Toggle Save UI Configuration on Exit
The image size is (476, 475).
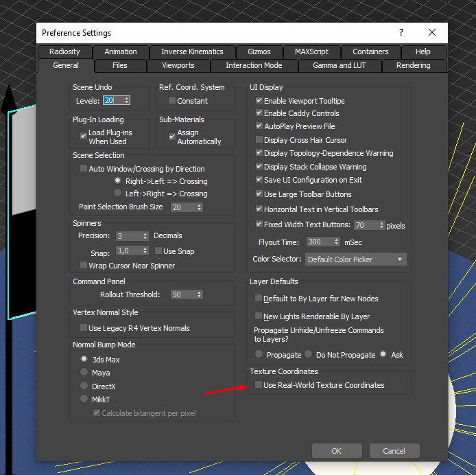click(x=259, y=179)
